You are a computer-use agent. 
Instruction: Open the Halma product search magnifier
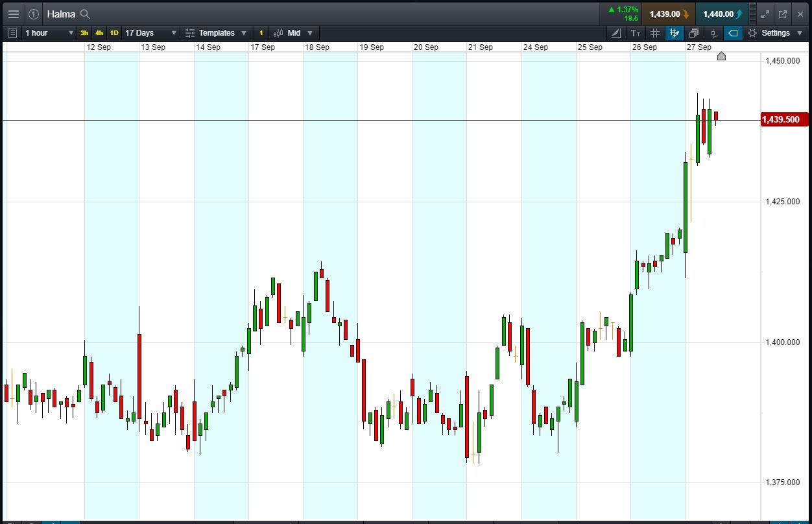coord(85,14)
